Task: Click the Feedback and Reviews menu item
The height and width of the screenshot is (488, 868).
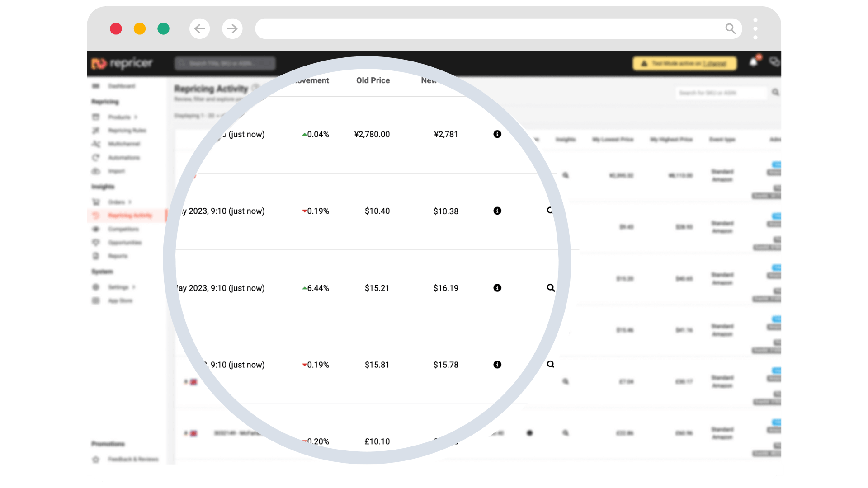Action: click(132, 459)
